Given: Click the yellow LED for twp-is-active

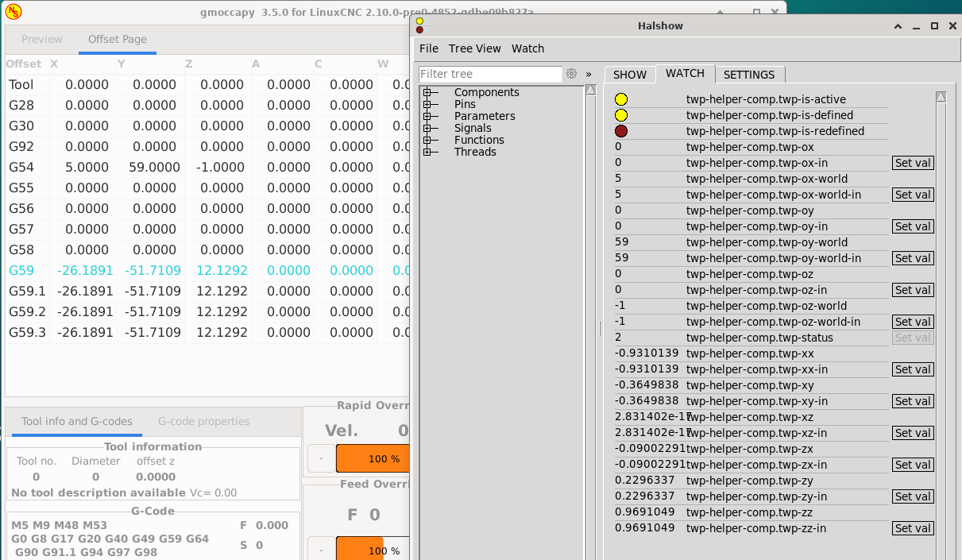Looking at the screenshot, I should point(621,99).
